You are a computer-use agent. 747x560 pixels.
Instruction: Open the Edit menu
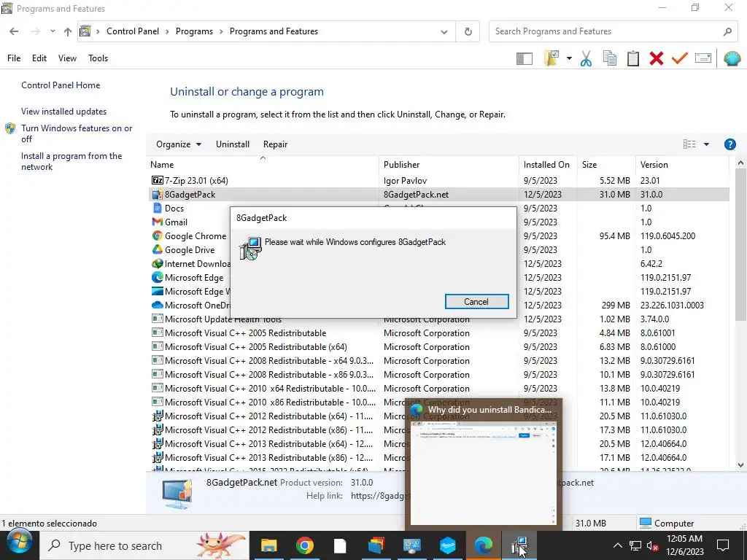[x=39, y=58]
